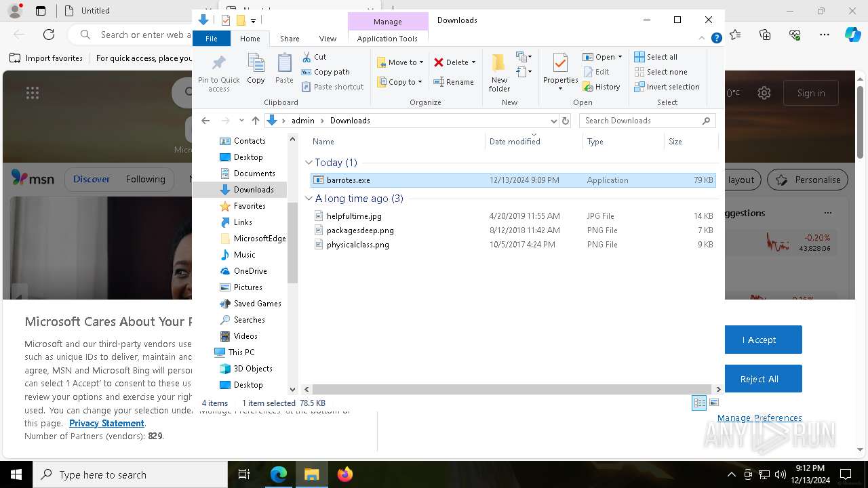Image resolution: width=868 pixels, height=488 pixels.
Task: Switch to the View ribbon tab
Action: 328,39
